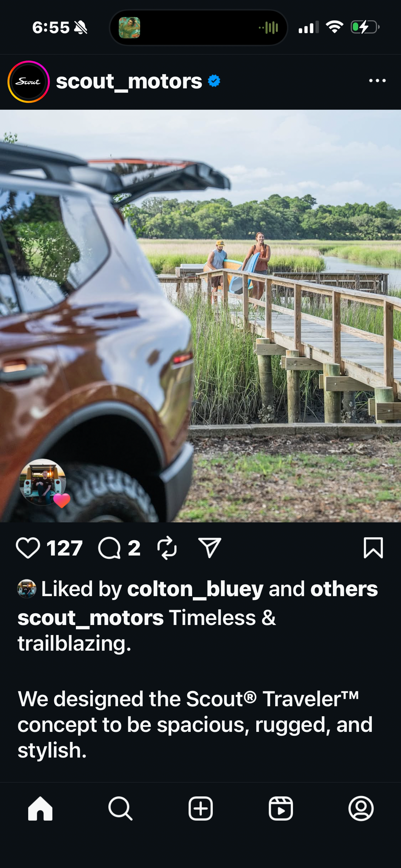Tap the repost arrows icon
Image resolution: width=401 pixels, height=868 pixels.
tap(167, 548)
